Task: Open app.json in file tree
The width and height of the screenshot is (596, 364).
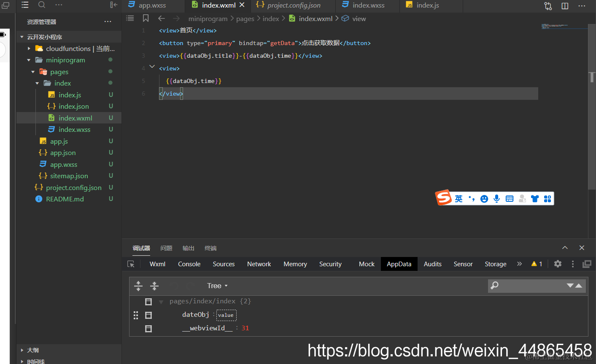Action: coord(69,153)
